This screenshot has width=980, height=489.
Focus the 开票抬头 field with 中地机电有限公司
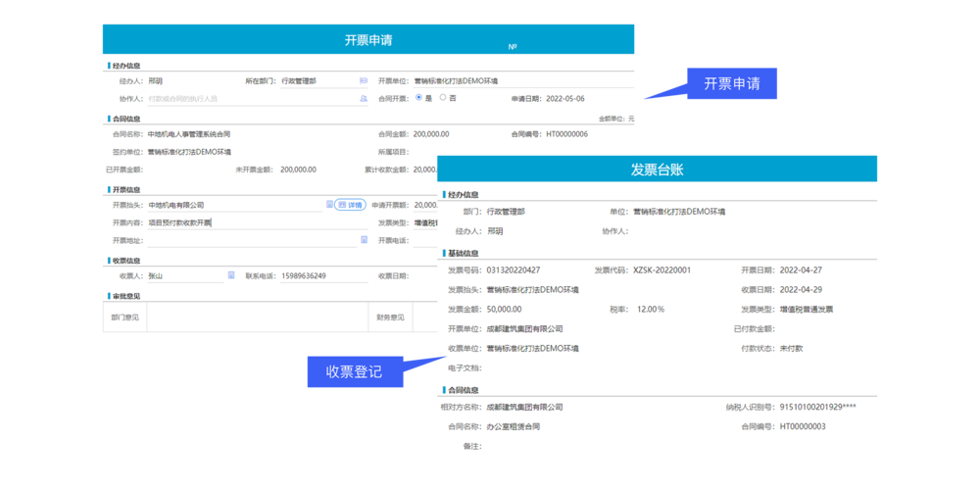pos(234,205)
